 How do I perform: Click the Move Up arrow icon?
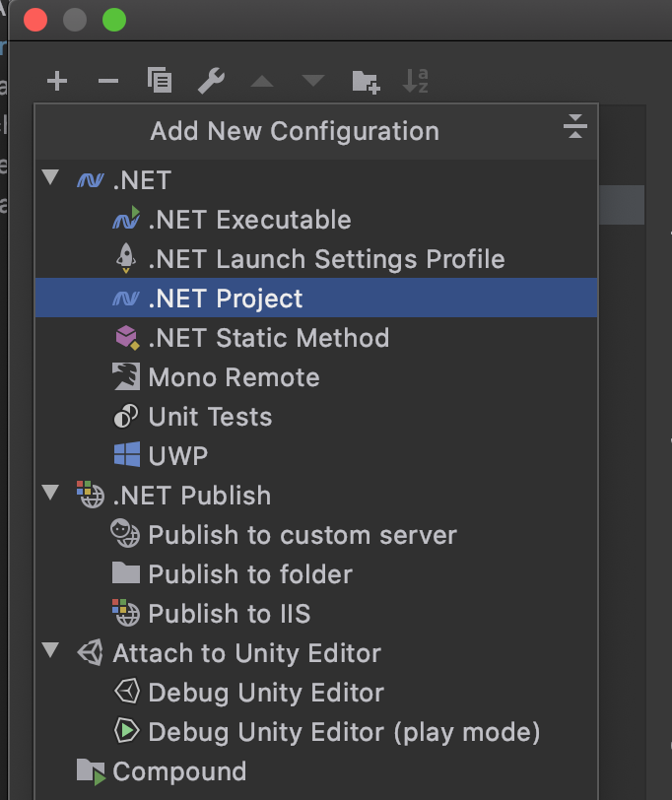(x=262, y=81)
